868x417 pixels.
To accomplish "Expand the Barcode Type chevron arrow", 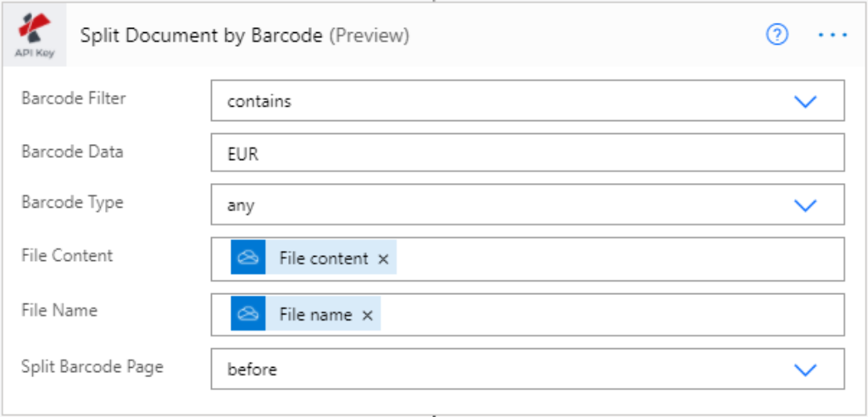I will pos(804,205).
